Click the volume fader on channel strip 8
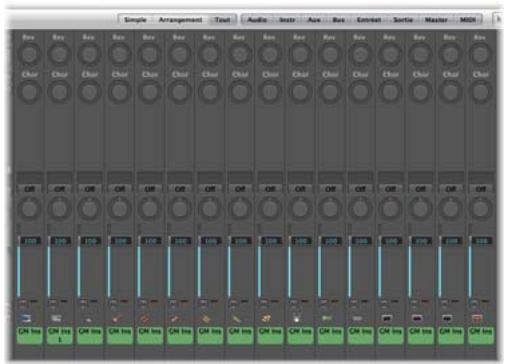507x364 pixels. pos(229,267)
